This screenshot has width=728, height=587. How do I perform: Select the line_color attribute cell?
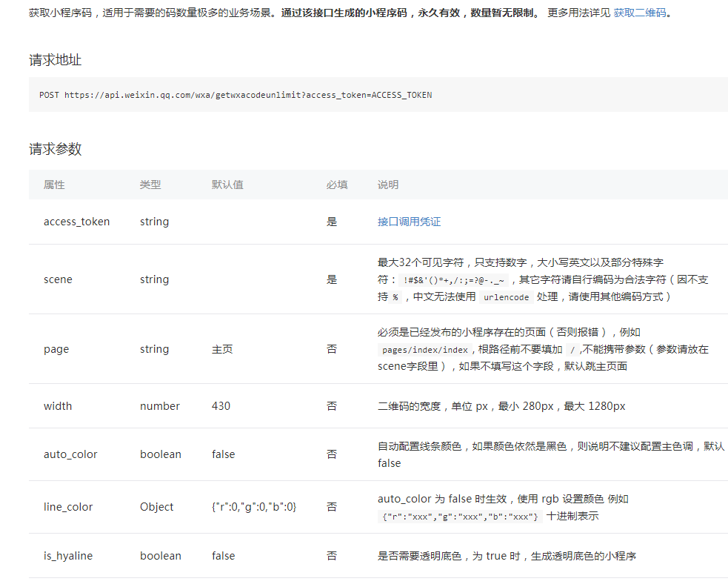click(68, 507)
